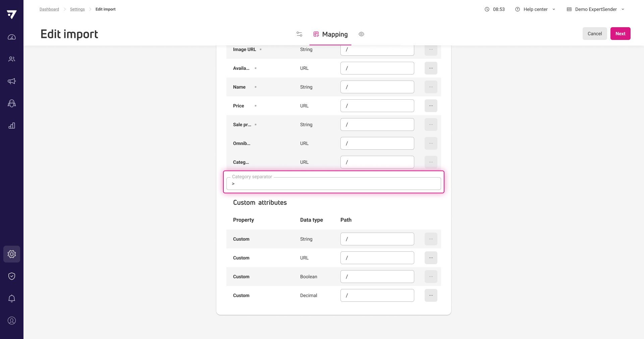Viewport: 644px width, 339px height.
Task: Click the Omnib... property label
Action: click(x=241, y=143)
